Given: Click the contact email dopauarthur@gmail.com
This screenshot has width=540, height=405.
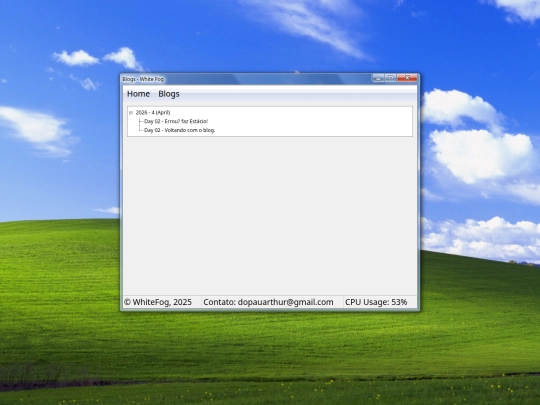Looking at the screenshot, I should tap(285, 302).
